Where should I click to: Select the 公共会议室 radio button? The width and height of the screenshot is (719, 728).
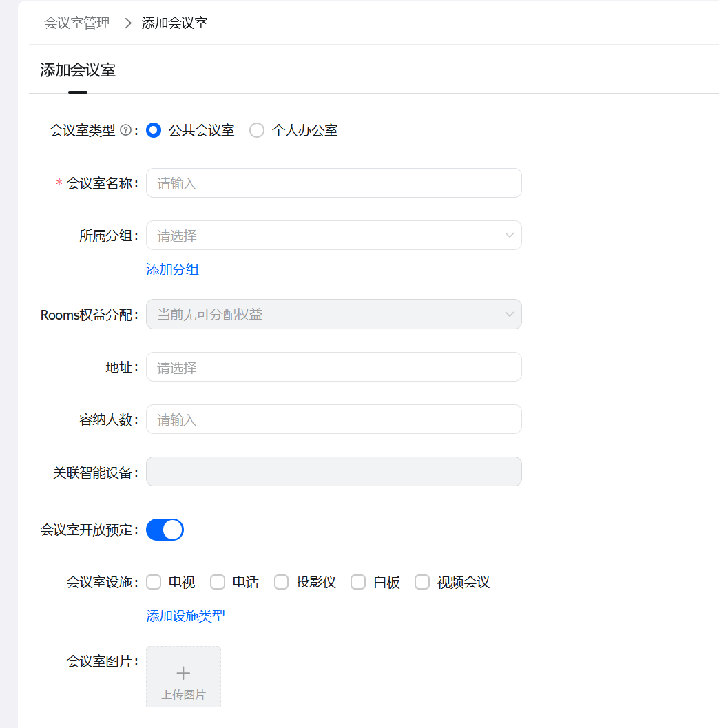coord(154,130)
